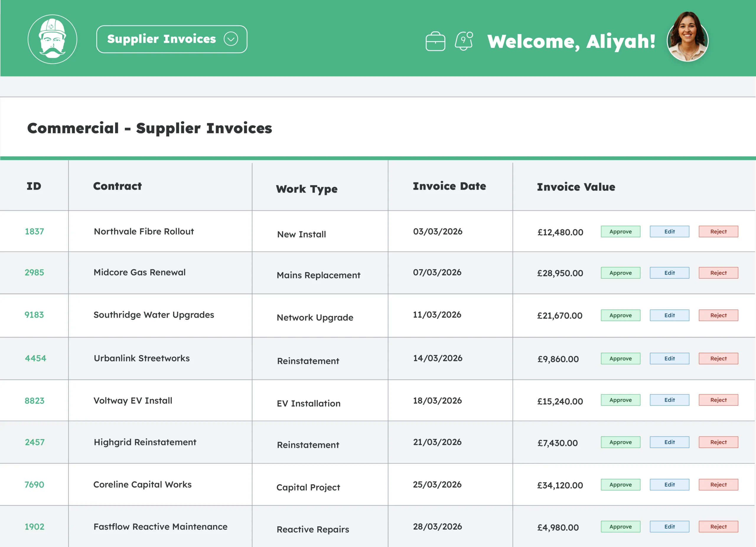Open invoice ID 1837 link
The height and width of the screenshot is (547, 756).
(x=34, y=231)
